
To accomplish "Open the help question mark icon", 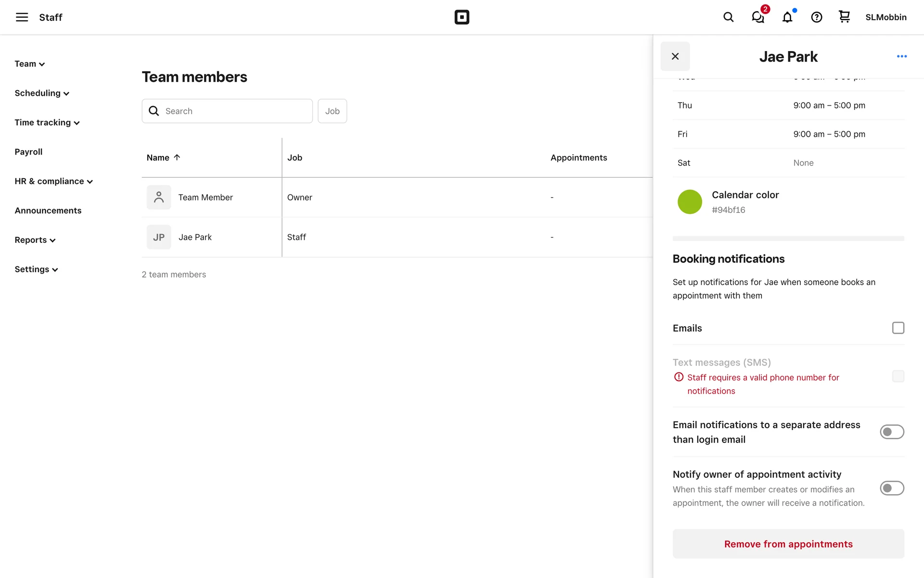I will (x=816, y=17).
